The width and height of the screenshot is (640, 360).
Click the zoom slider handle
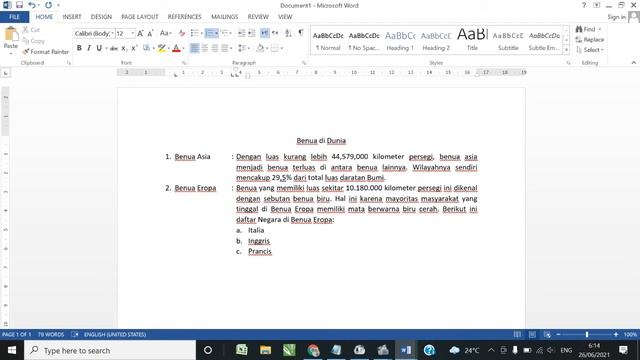coord(587,334)
